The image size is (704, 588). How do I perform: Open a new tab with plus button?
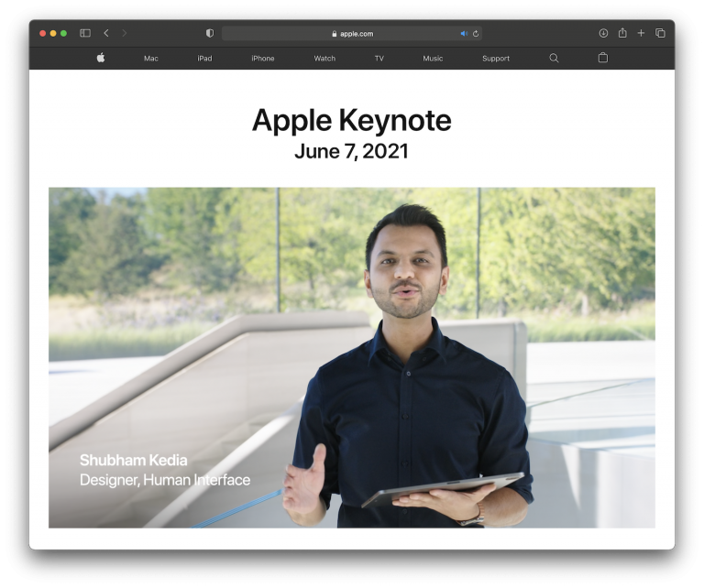641,33
